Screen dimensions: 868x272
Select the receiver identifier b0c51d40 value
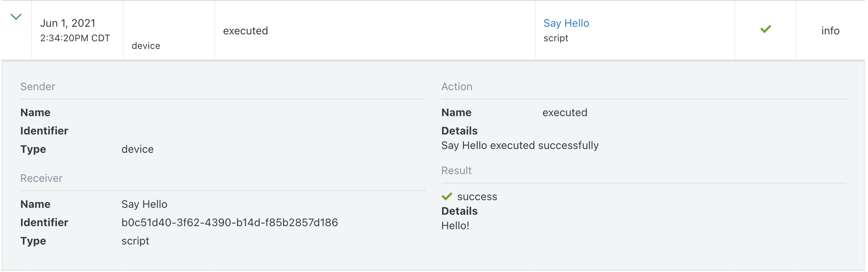[x=230, y=222]
